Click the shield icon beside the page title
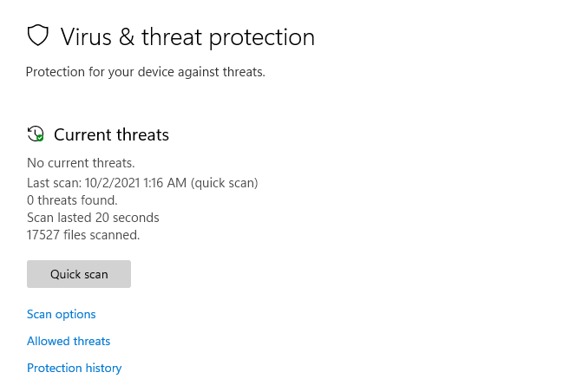This screenshot has height=392, width=583. 37,36
